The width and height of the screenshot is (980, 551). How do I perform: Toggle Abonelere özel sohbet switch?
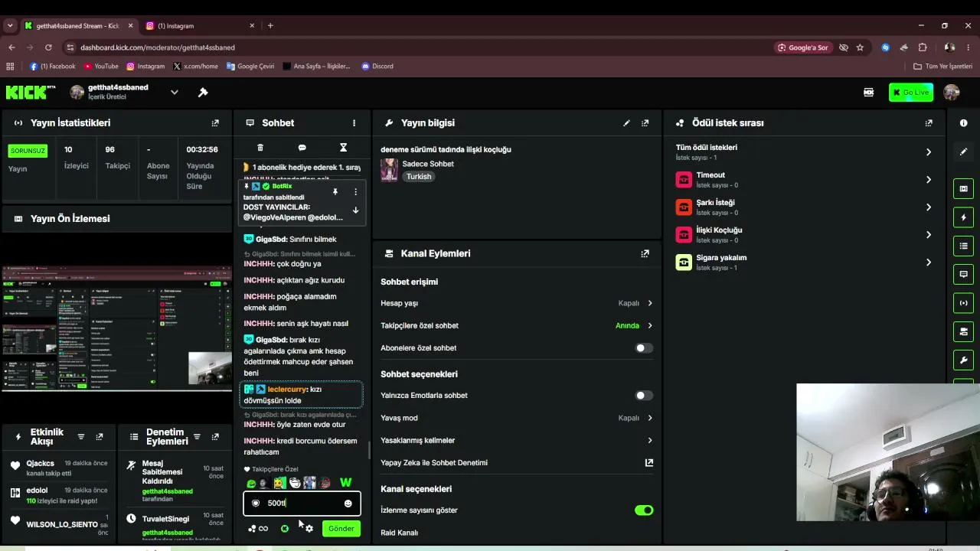pyautogui.click(x=644, y=348)
